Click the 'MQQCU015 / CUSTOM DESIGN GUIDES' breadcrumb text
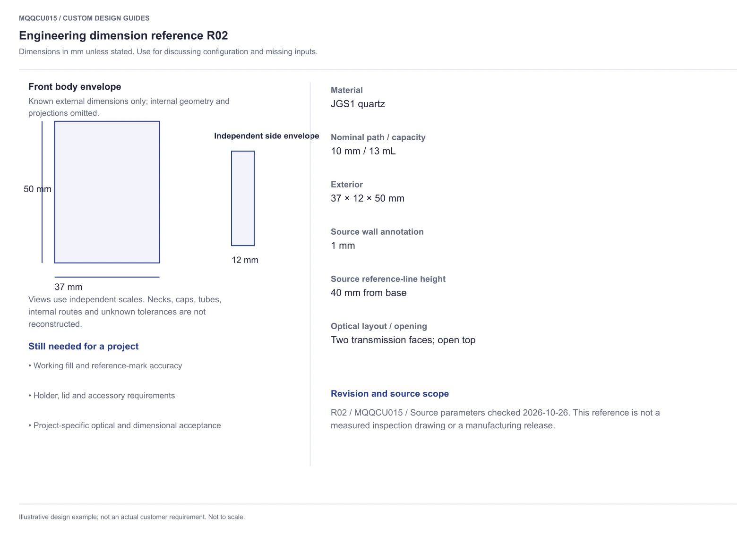 coord(84,18)
